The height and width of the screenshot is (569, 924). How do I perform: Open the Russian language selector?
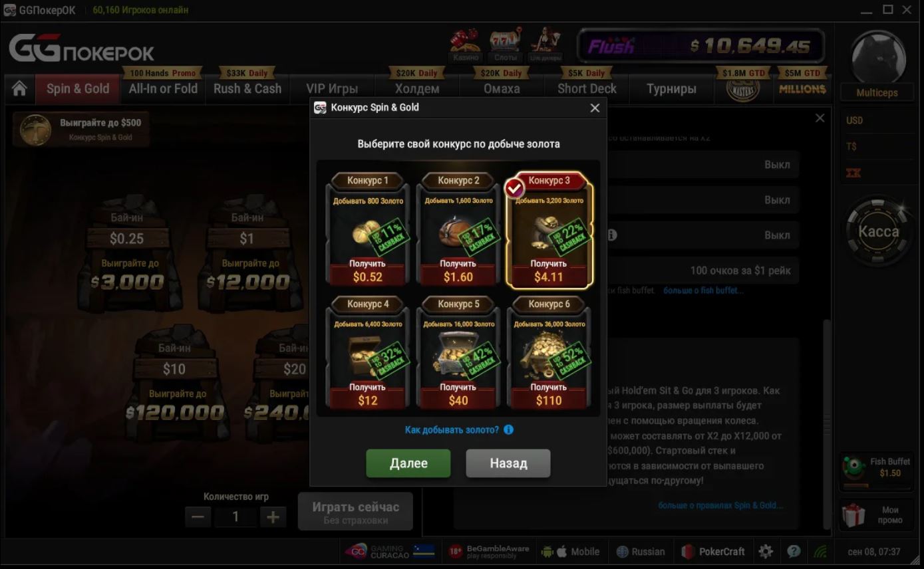click(x=641, y=551)
